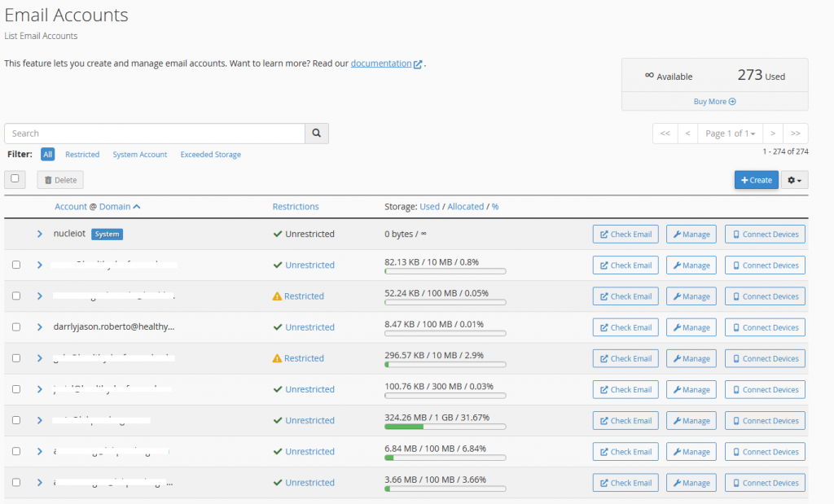Click the Delete button with trash icon
The width and height of the screenshot is (834, 504).
pyautogui.click(x=60, y=180)
